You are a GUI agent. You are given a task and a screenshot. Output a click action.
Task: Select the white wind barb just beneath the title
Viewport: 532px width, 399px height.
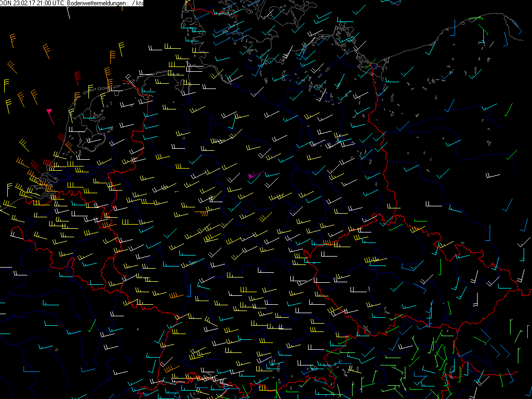(68, 13)
